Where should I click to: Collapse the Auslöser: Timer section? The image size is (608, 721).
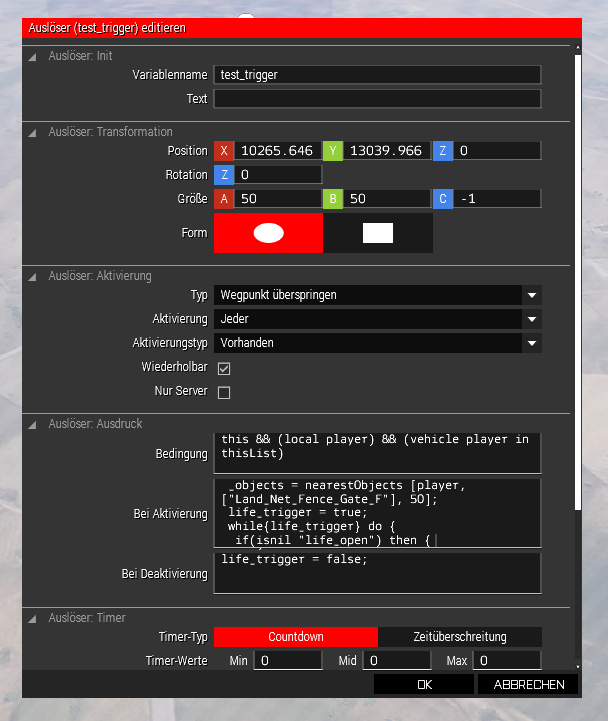coord(32,619)
